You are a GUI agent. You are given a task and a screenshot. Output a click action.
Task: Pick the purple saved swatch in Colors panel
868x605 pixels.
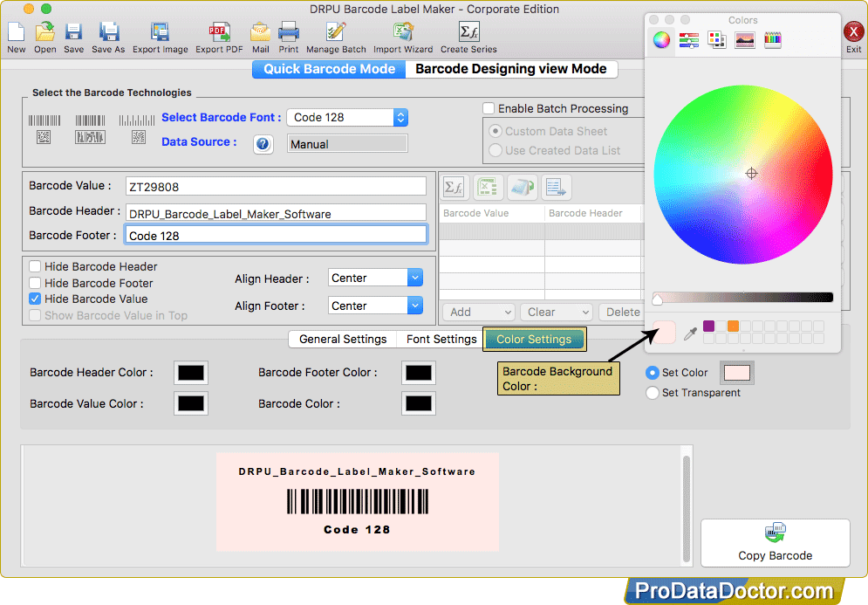click(x=708, y=326)
